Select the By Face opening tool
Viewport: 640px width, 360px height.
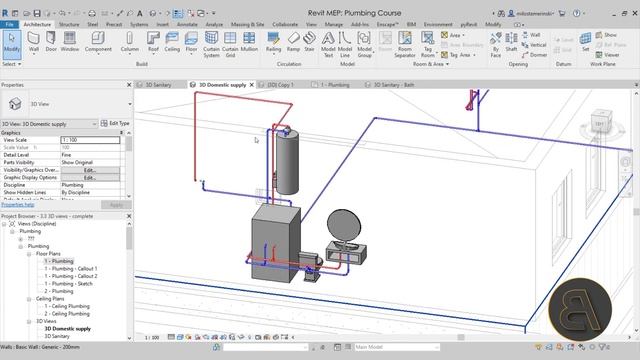coord(496,44)
